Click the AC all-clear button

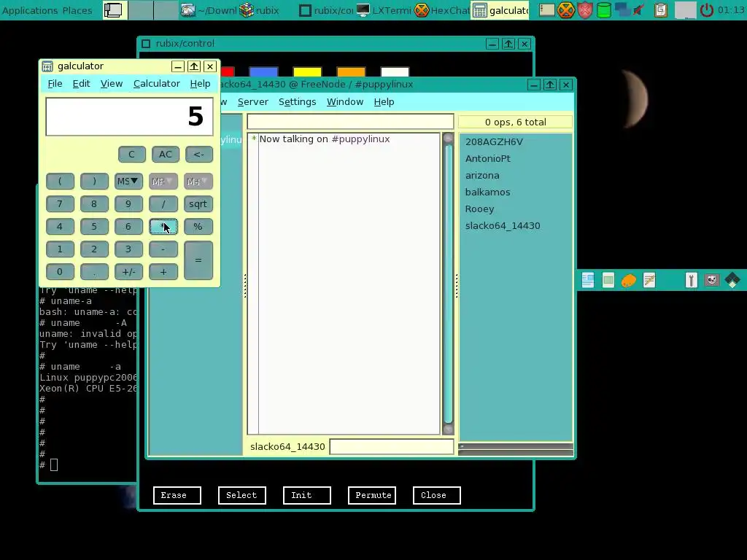pos(166,155)
